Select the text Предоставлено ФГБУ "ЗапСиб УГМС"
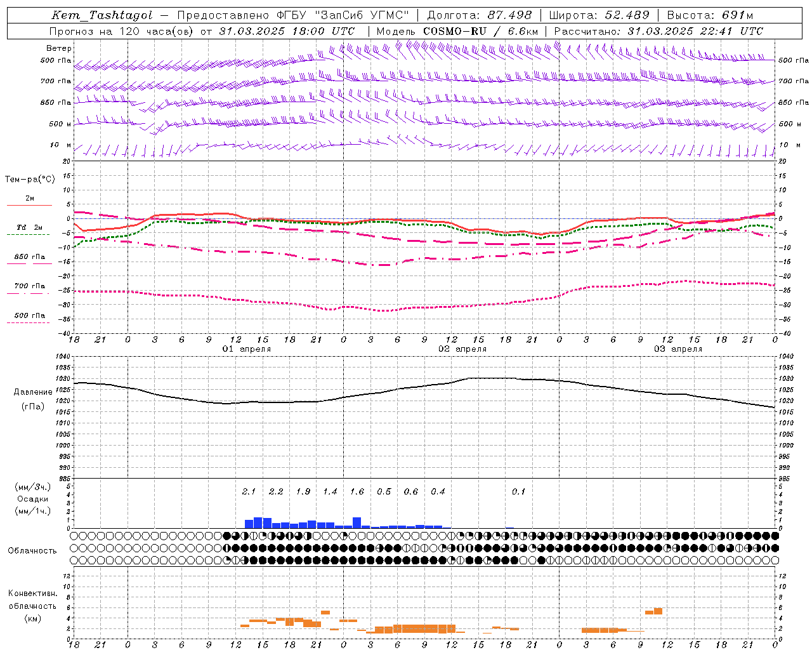The height and width of the screenshot is (650, 812). 293,15
